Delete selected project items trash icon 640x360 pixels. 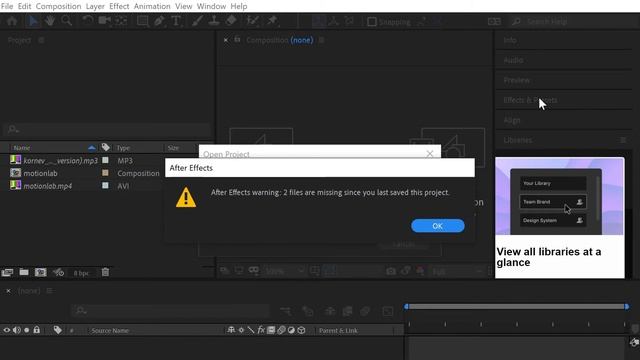pyautogui.click(x=105, y=272)
